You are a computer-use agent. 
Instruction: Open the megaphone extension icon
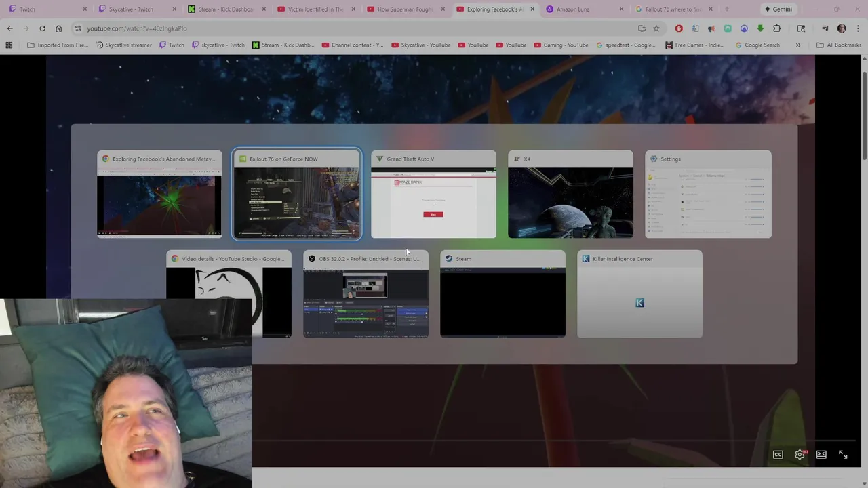click(711, 28)
